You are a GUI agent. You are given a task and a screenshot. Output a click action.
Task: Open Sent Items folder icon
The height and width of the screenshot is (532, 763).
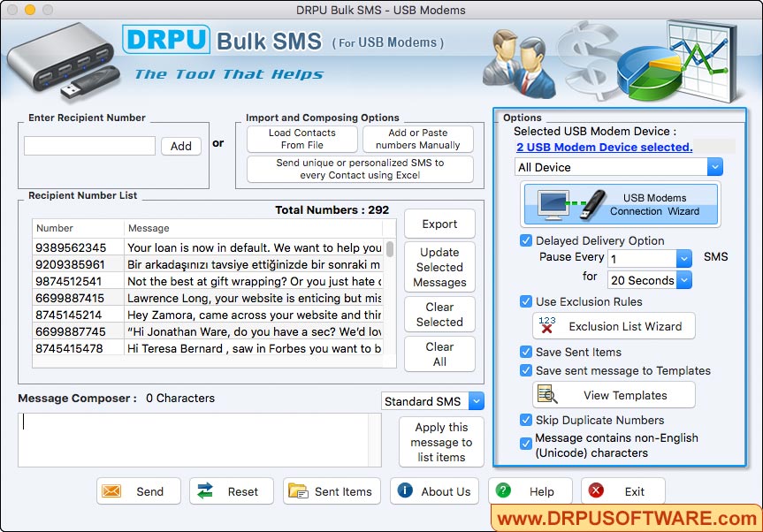click(301, 491)
